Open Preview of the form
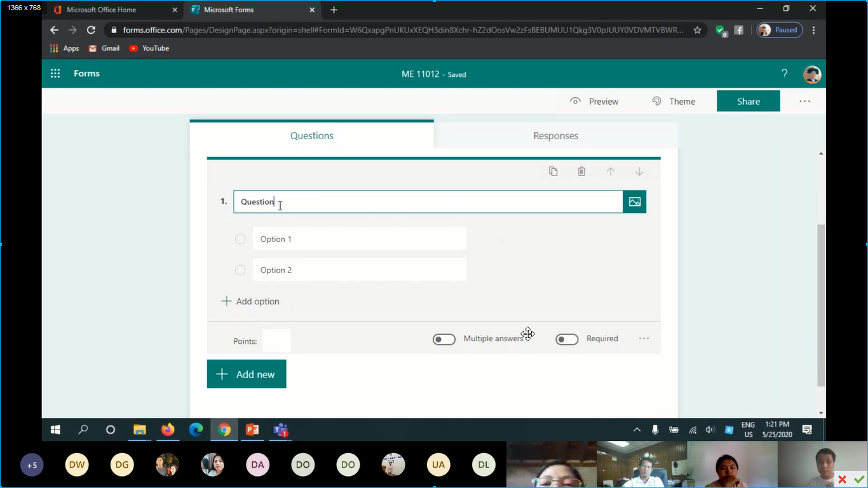The image size is (868, 488). click(x=595, y=101)
